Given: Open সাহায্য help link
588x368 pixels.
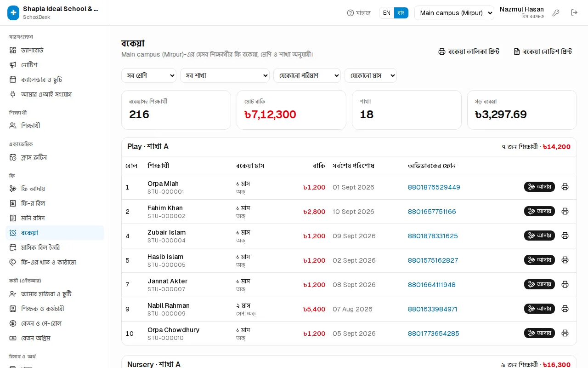Looking at the screenshot, I should [359, 13].
